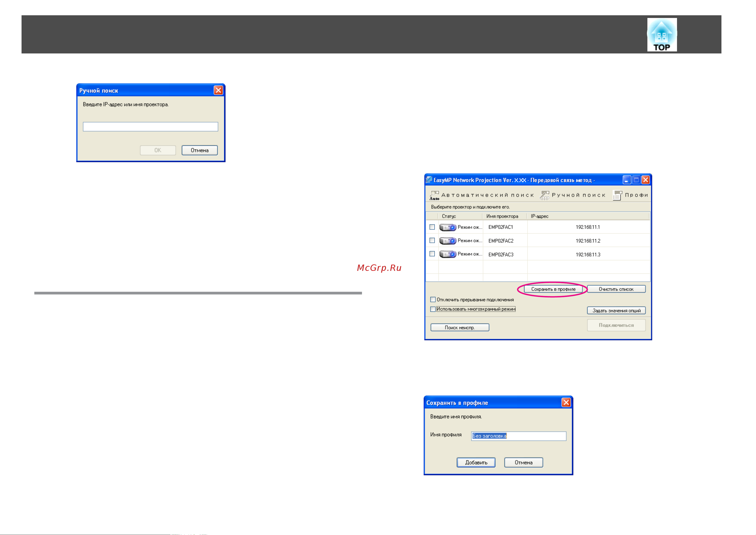The image size is (756, 535).
Task: Click projector icon for EMP02FAC2
Action: pyautogui.click(x=447, y=241)
